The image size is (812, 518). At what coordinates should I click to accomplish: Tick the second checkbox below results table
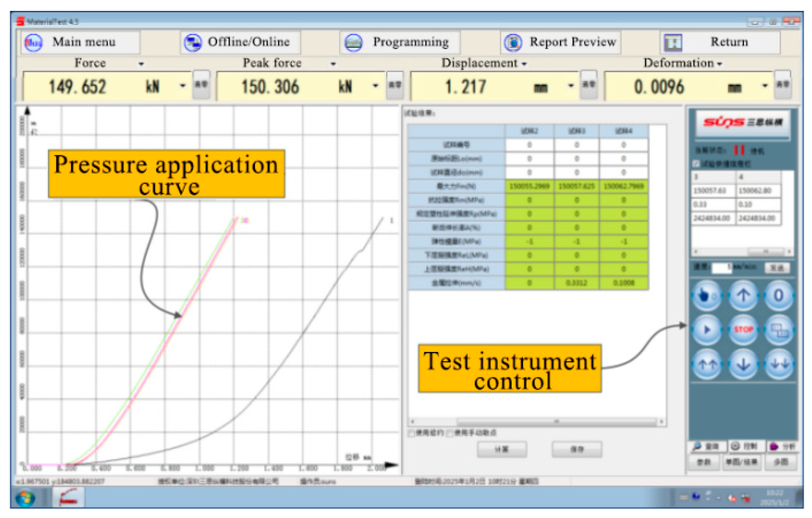pos(450,433)
